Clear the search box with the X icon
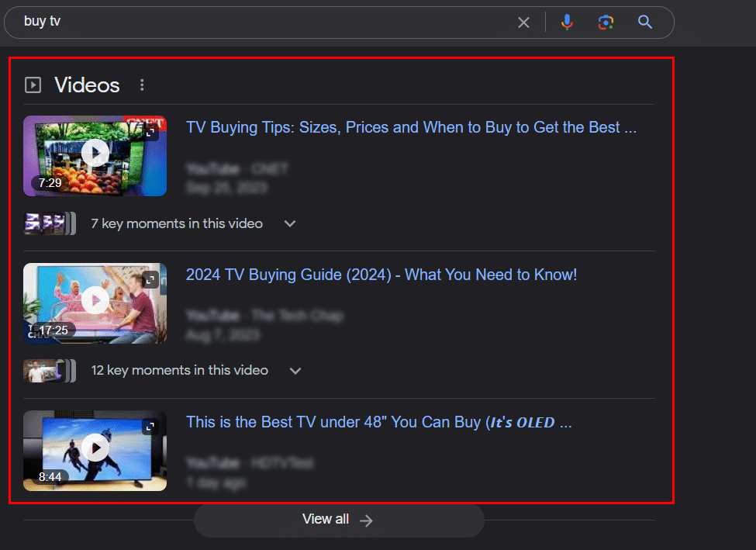Image resolution: width=756 pixels, height=550 pixels. point(523,22)
